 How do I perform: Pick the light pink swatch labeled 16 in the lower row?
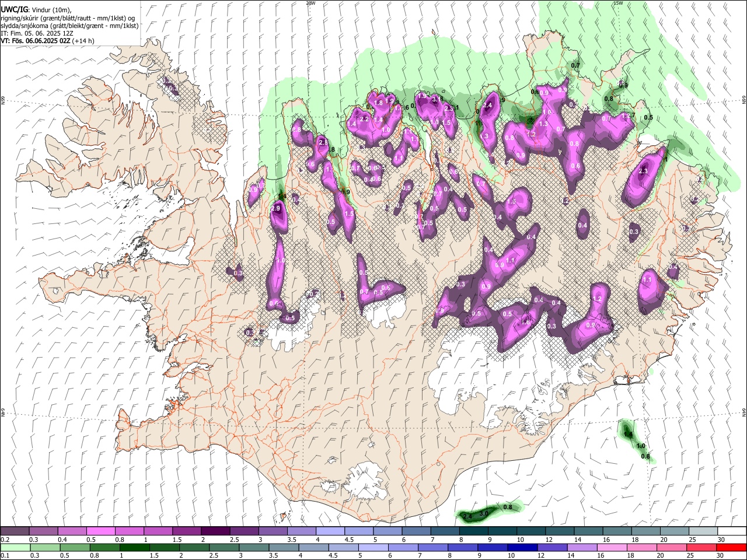tap(611, 547)
